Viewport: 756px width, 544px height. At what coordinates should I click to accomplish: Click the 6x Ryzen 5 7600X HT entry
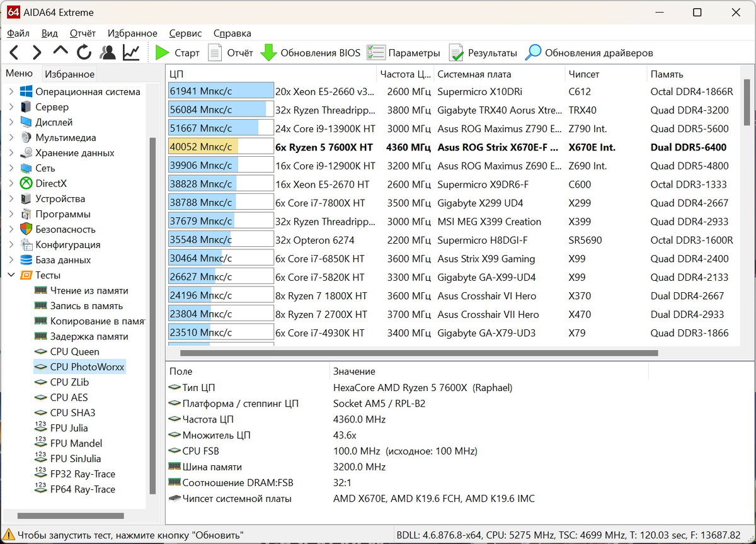pyautogui.click(x=324, y=147)
